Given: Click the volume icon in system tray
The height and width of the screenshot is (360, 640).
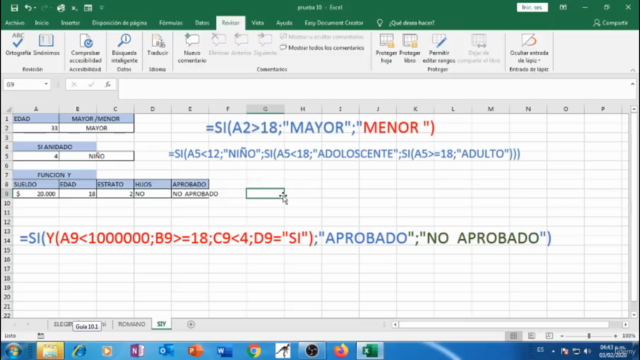Looking at the screenshot, I should pos(588,351).
